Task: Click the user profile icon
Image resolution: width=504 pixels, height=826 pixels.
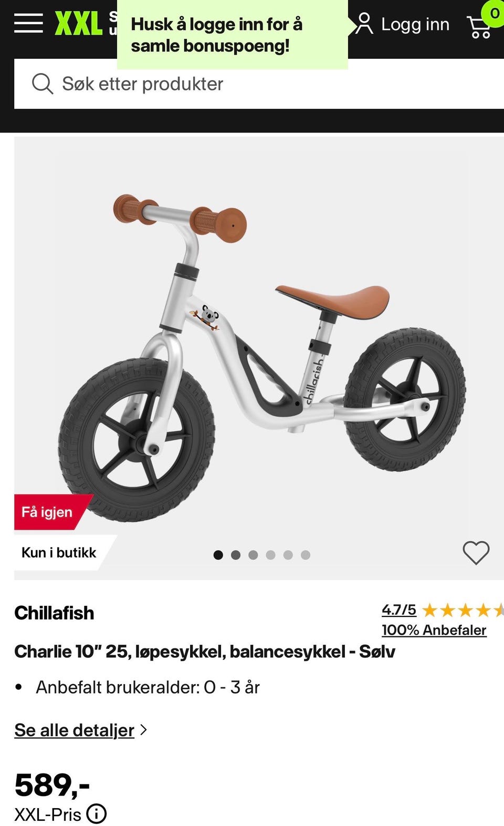Action: tap(364, 24)
